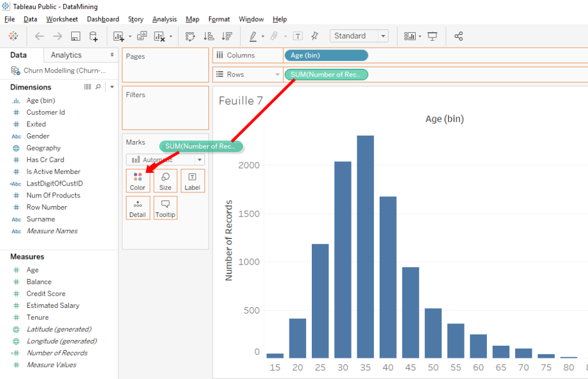The width and height of the screenshot is (588, 379).
Task: Select the Age (bin) pill on Columns
Action: click(x=326, y=55)
